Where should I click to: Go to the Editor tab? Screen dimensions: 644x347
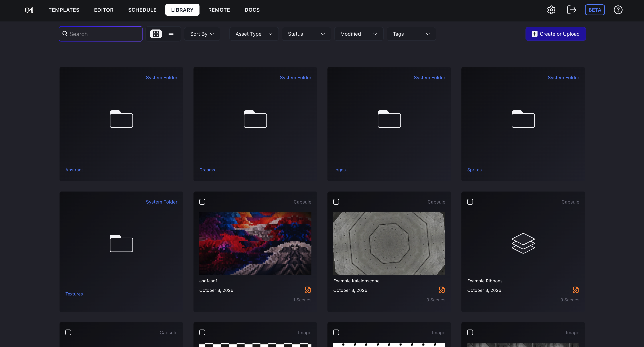tap(104, 10)
